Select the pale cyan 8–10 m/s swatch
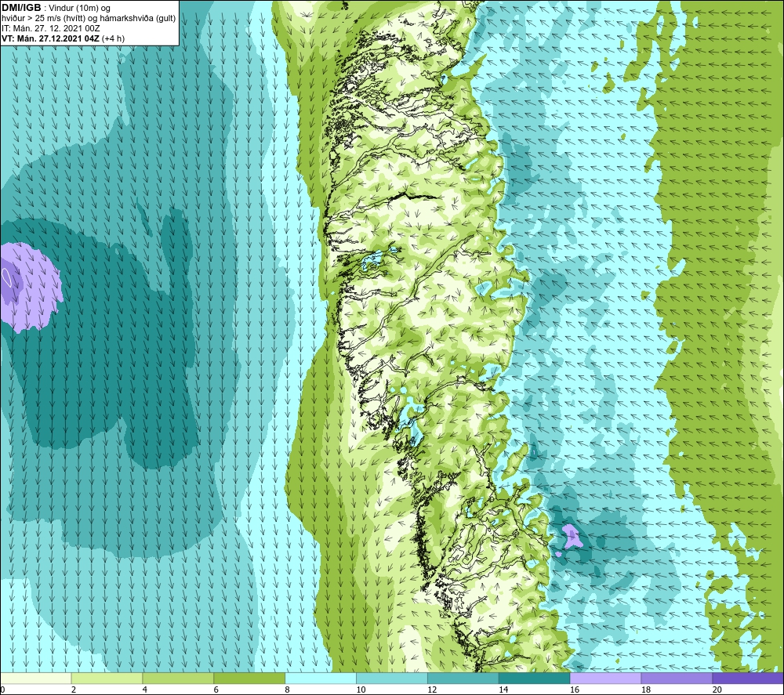Image resolution: width=784 pixels, height=695 pixels. tap(321, 679)
